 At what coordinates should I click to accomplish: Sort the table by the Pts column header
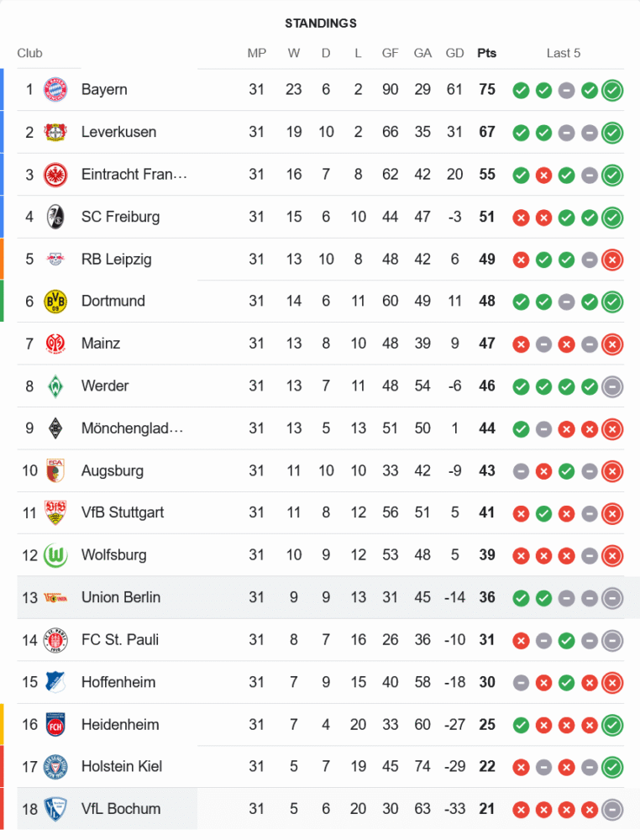tap(486, 53)
